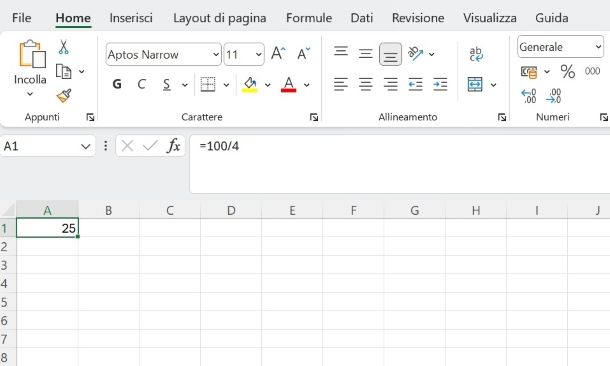The height and width of the screenshot is (366, 610).
Task: Click the Incolla paste icon
Action: (x=33, y=54)
